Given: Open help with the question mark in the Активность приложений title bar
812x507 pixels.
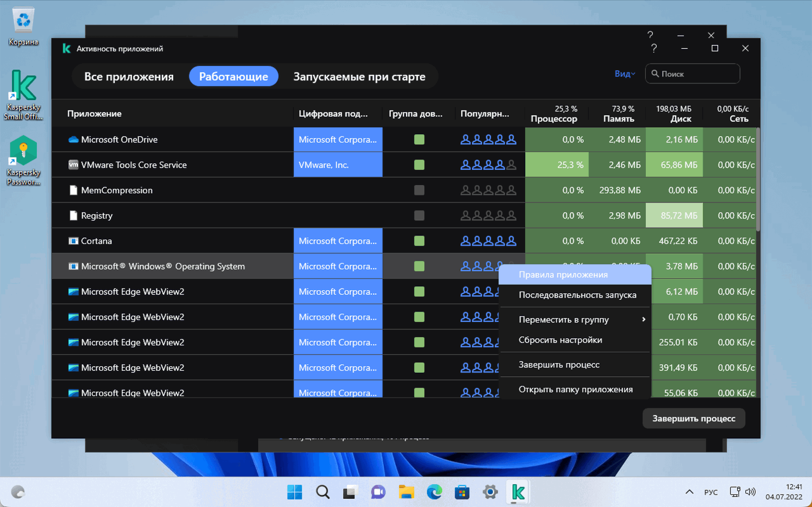Looking at the screenshot, I should pyautogui.click(x=654, y=49).
